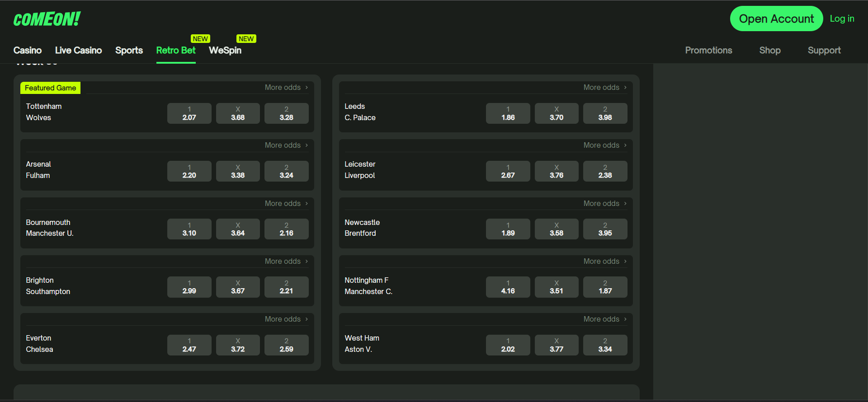This screenshot has height=402, width=868.
Task: Pick Southampton win at 2.21
Action: click(x=287, y=287)
